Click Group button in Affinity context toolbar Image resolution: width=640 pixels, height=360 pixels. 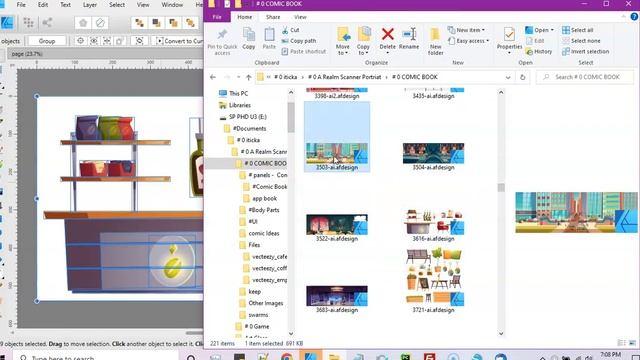47,41
